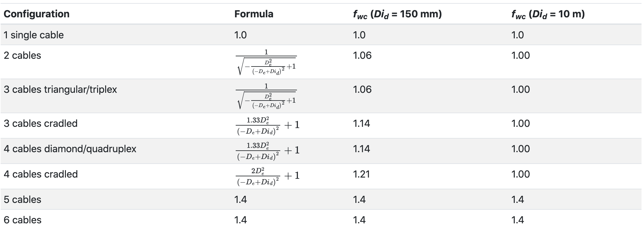Viewport: 644px width, 232px height.
Task: Click the square-root formula for 2 cables
Action: (x=266, y=62)
